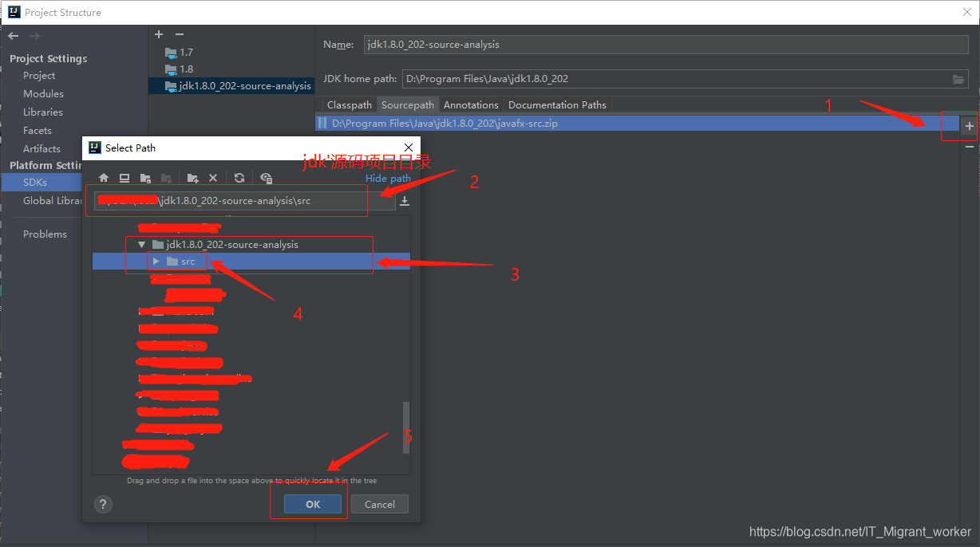Click the Desktop directory icon
980x547 pixels.
pyautogui.click(x=124, y=179)
